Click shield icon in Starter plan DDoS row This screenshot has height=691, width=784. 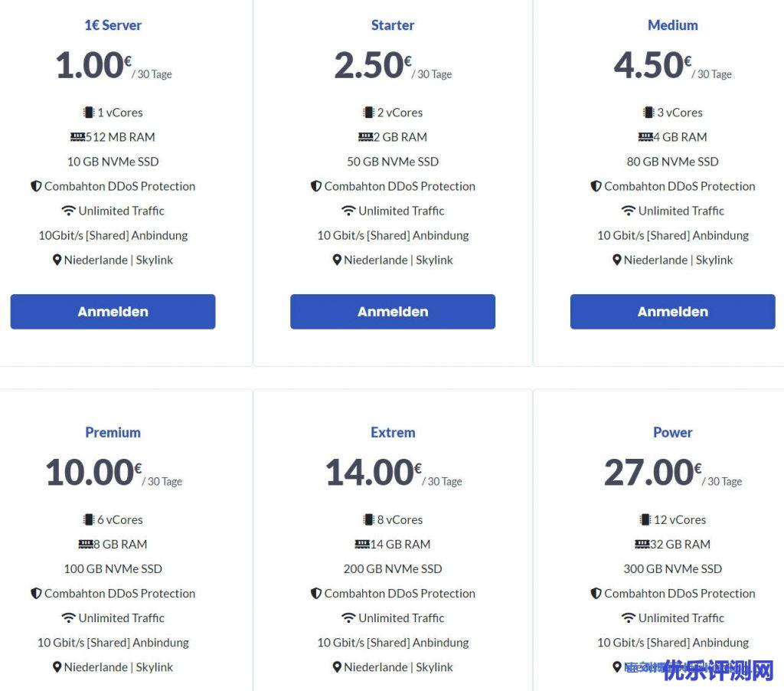tap(316, 186)
